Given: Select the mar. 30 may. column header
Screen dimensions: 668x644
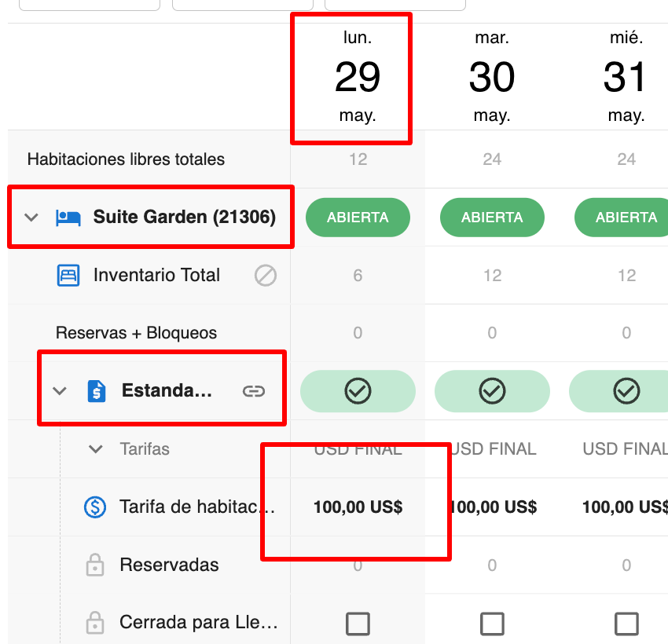Looking at the screenshot, I should pos(492,75).
